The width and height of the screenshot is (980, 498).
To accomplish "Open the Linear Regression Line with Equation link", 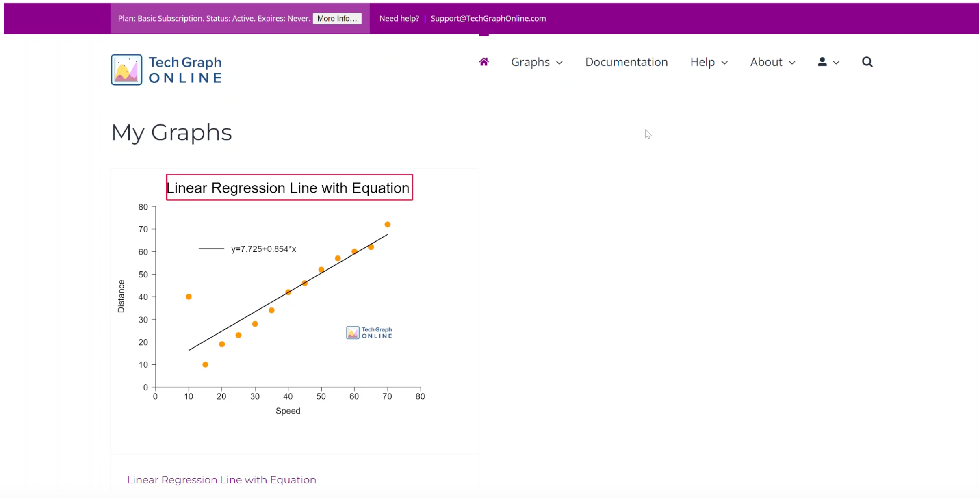I will (221, 480).
